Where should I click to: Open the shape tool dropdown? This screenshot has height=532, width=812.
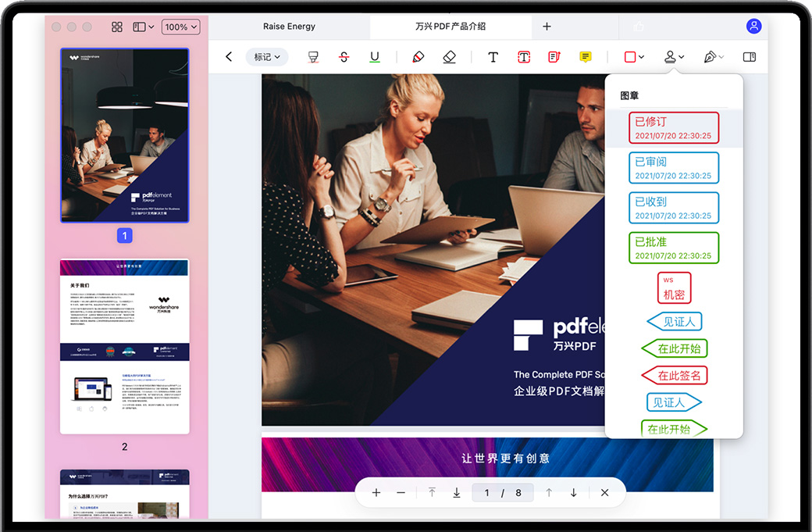[x=634, y=57]
